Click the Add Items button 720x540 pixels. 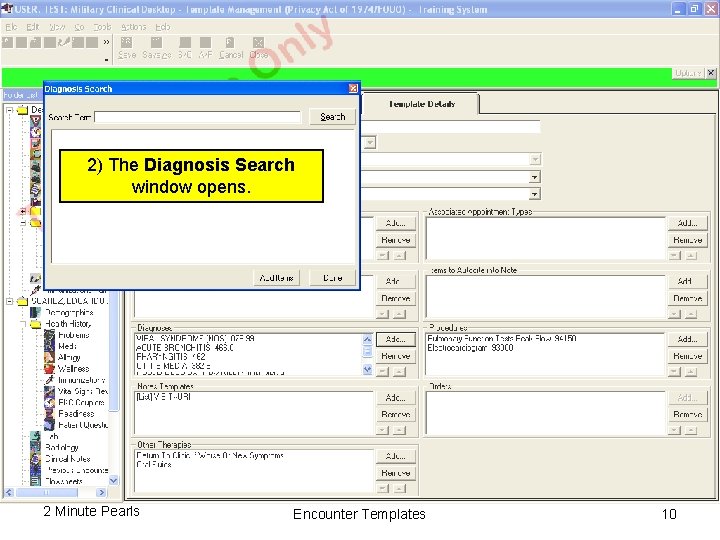[x=276, y=278]
